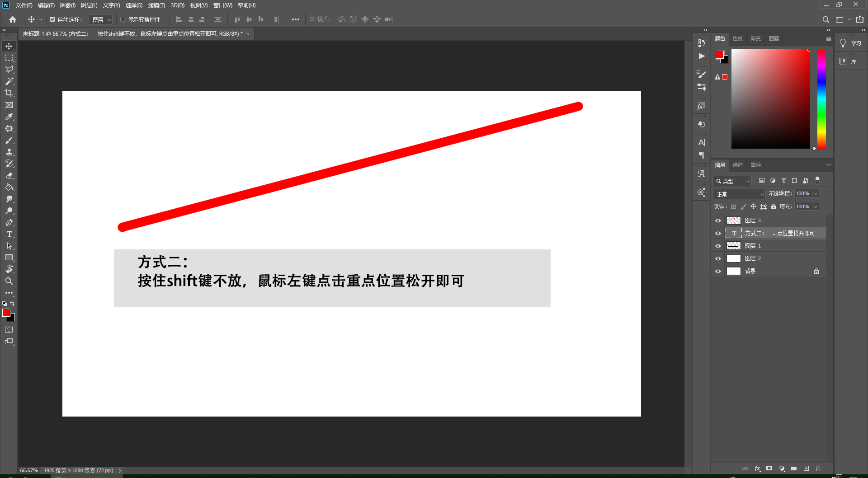Open layer filter 类型 dropdown
Screen dimensions: 868x478
point(732,181)
